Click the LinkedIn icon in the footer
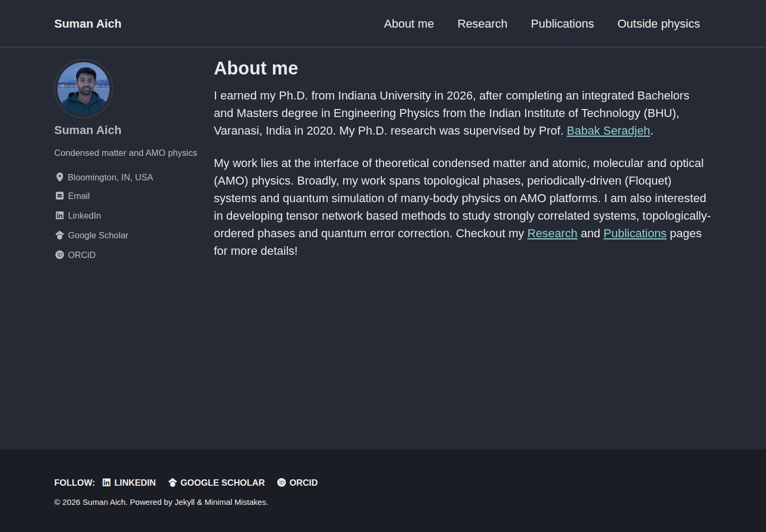The width and height of the screenshot is (766, 532). pyautogui.click(x=106, y=483)
